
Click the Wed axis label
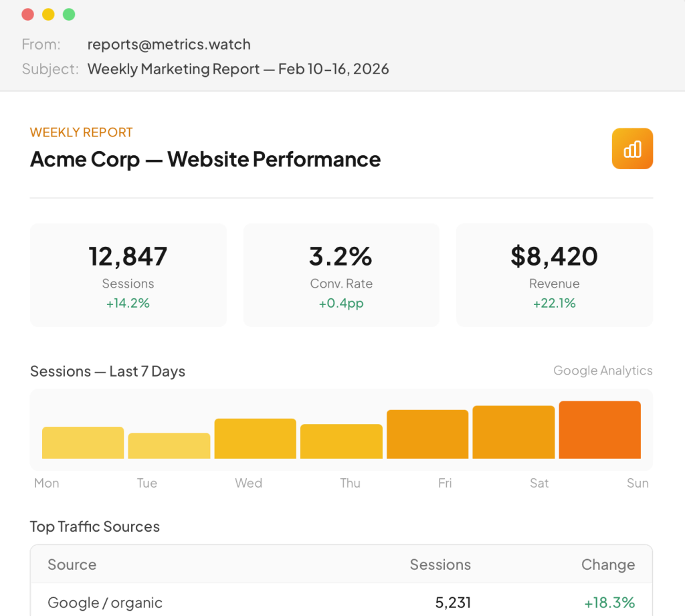249,483
